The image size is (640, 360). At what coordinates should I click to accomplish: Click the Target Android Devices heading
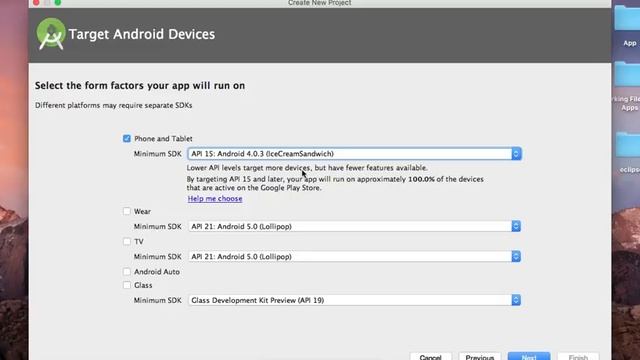click(x=142, y=34)
